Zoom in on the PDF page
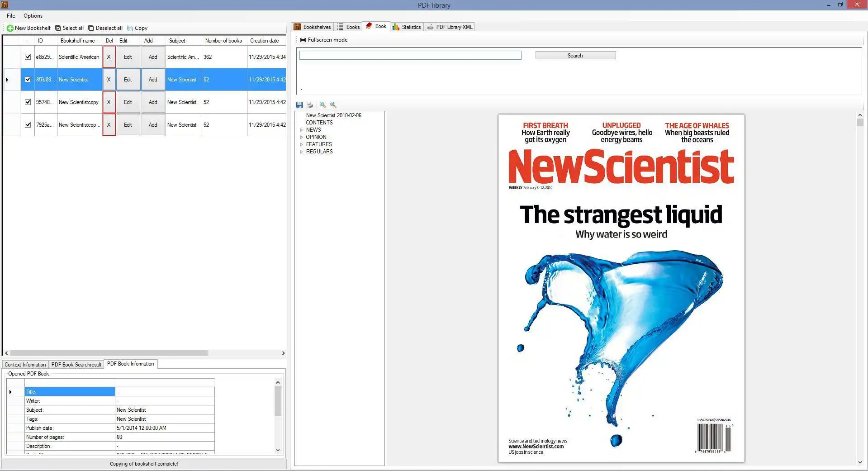This screenshot has height=471, width=868. (x=323, y=105)
